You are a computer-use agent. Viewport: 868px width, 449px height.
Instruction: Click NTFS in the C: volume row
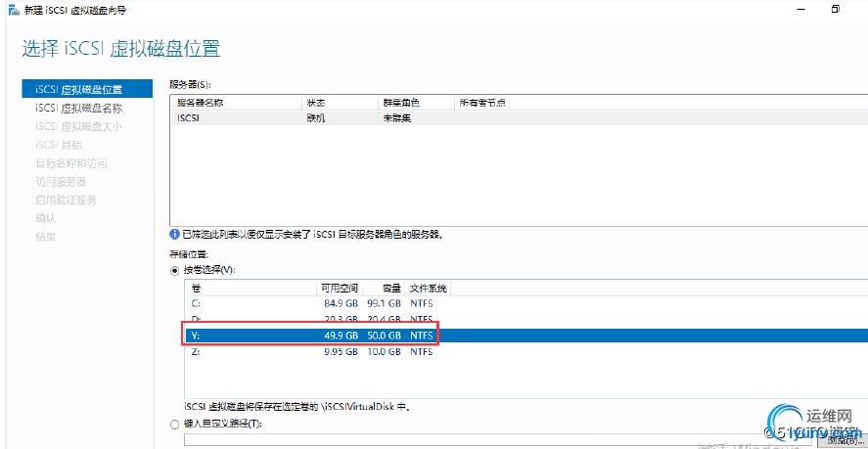coord(422,304)
